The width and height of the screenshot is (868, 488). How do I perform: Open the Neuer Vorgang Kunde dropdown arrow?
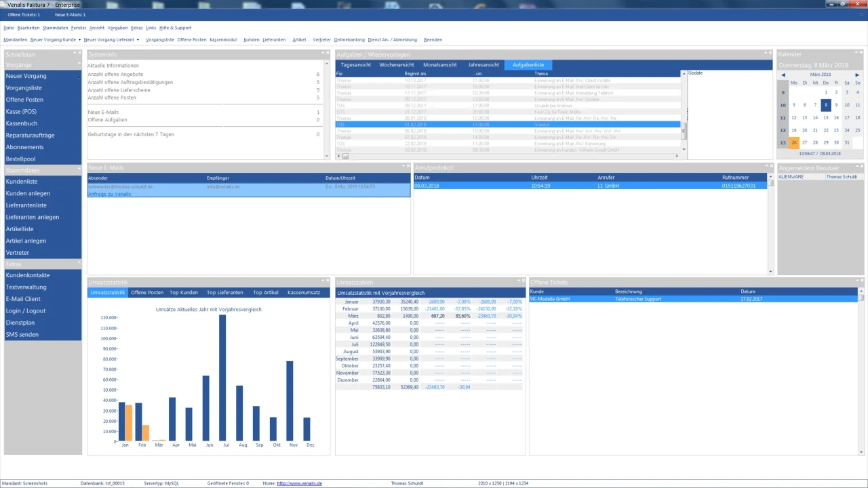pyautogui.click(x=79, y=40)
